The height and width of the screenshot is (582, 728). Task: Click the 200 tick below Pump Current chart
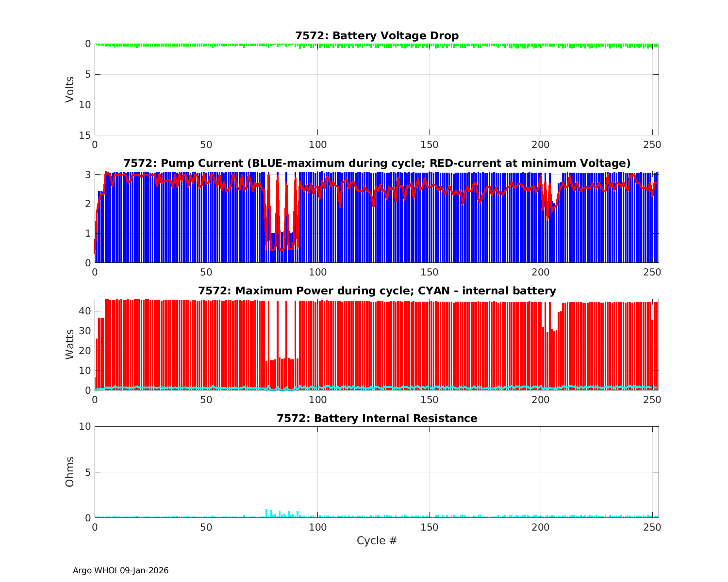click(x=540, y=273)
